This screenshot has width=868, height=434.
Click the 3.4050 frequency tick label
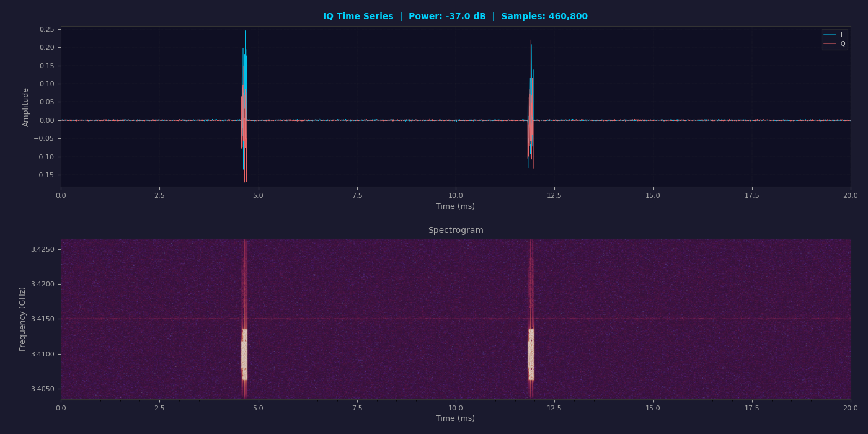tap(43, 389)
